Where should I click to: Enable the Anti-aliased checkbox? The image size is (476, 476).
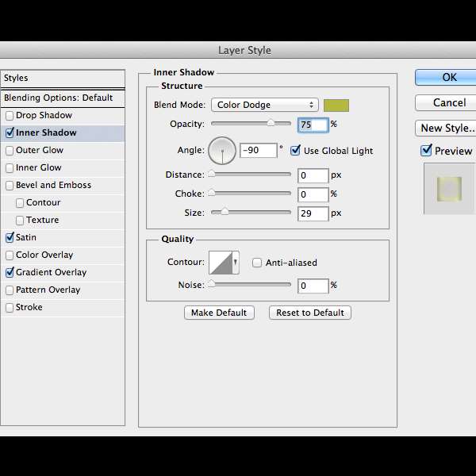pos(257,263)
